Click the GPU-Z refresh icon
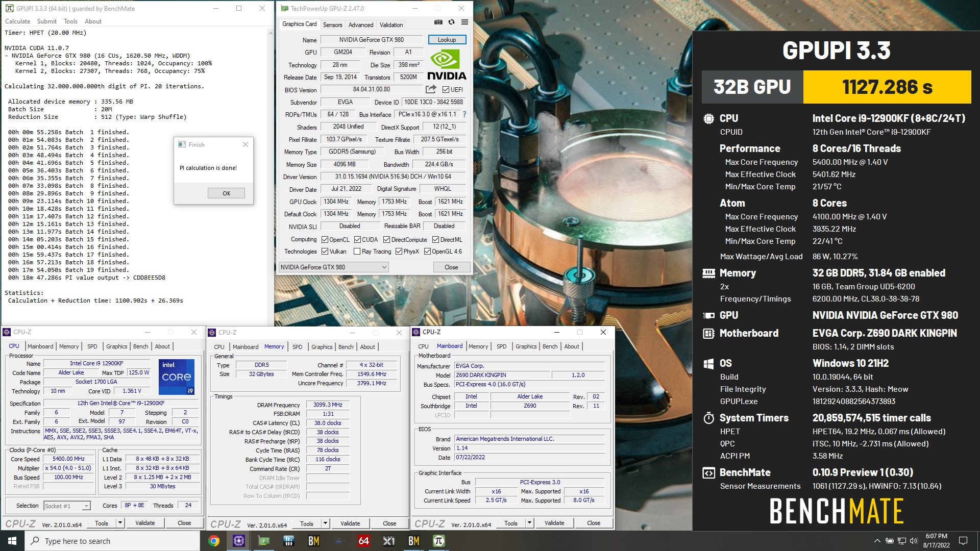The image size is (980, 551). [451, 22]
